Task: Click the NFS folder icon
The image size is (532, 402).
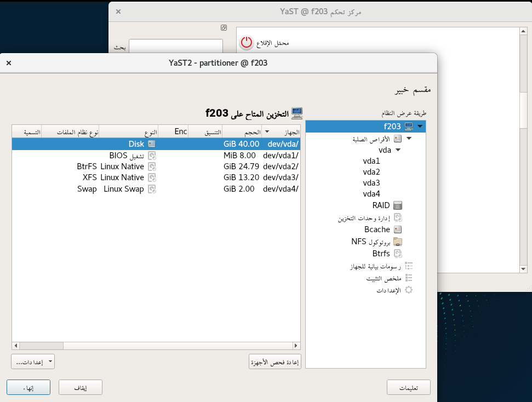Action: tap(398, 242)
